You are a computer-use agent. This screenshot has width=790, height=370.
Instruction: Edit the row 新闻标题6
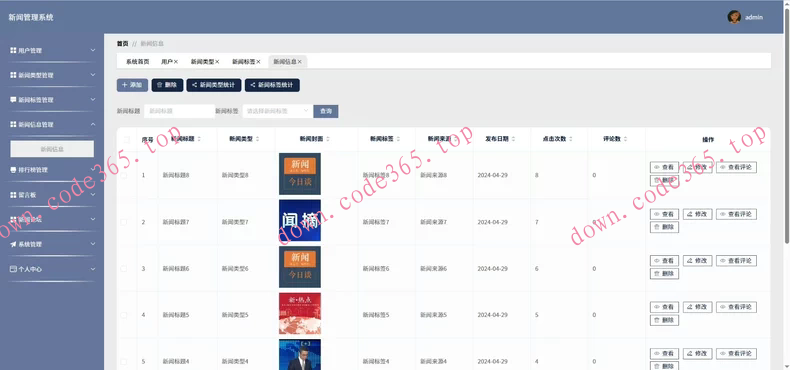tap(697, 261)
